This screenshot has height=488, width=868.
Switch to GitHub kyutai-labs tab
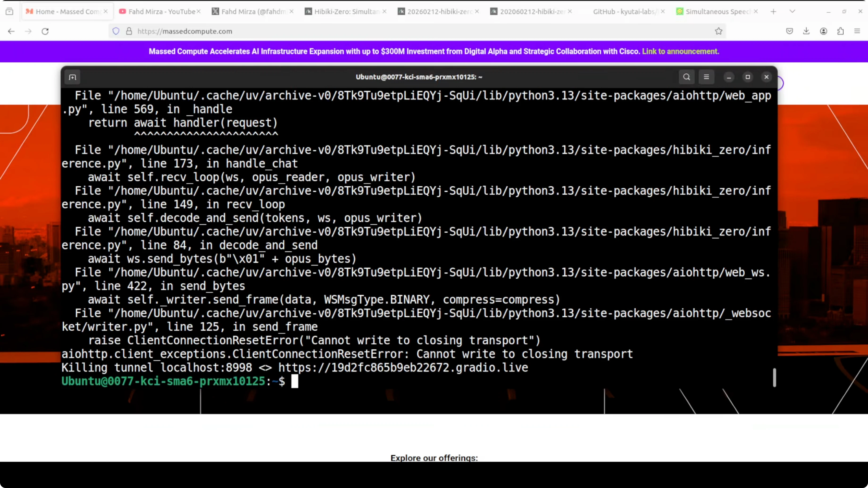[623, 12]
